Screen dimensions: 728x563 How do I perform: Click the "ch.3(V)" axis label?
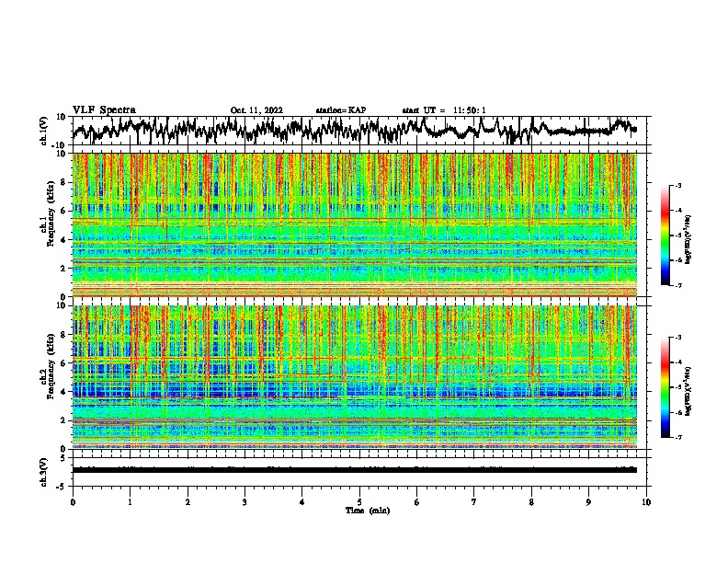(44, 472)
